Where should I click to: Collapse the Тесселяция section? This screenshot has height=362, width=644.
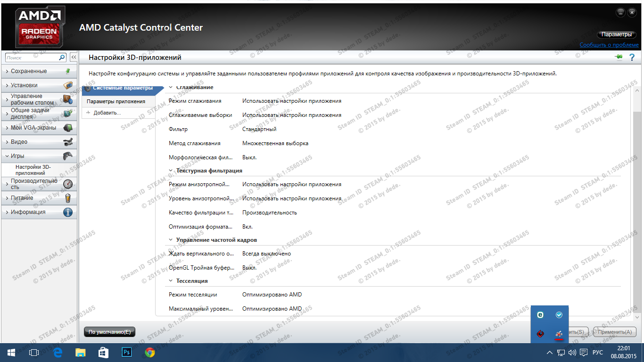171,281
